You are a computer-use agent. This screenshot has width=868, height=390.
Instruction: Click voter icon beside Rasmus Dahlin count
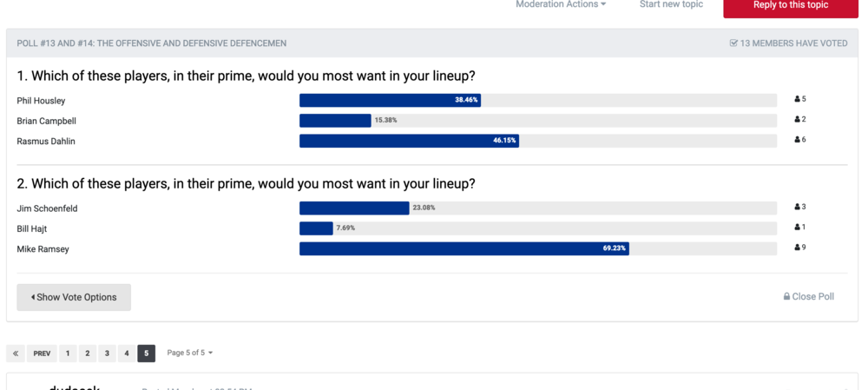[x=797, y=140]
